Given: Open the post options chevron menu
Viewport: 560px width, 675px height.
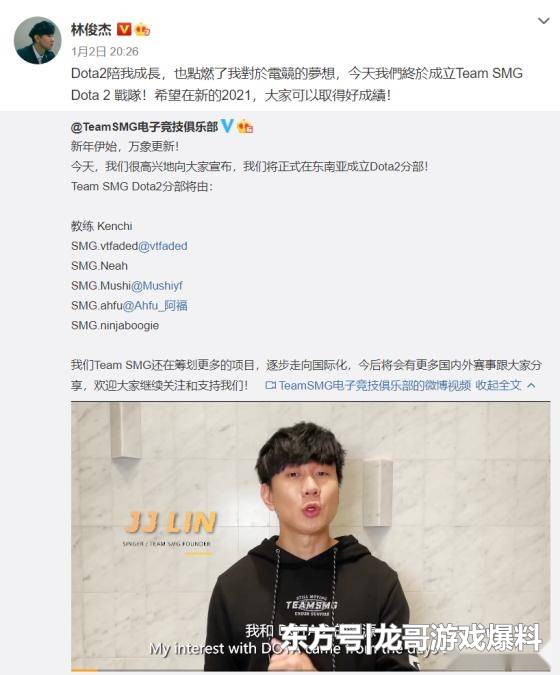Looking at the screenshot, I should coord(544,21).
